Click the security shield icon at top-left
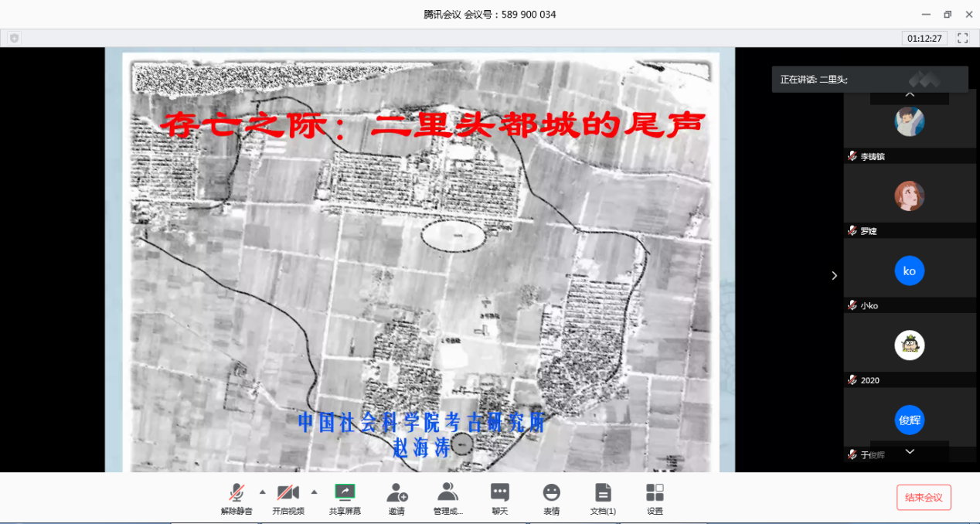The height and width of the screenshot is (524, 980). point(14,38)
